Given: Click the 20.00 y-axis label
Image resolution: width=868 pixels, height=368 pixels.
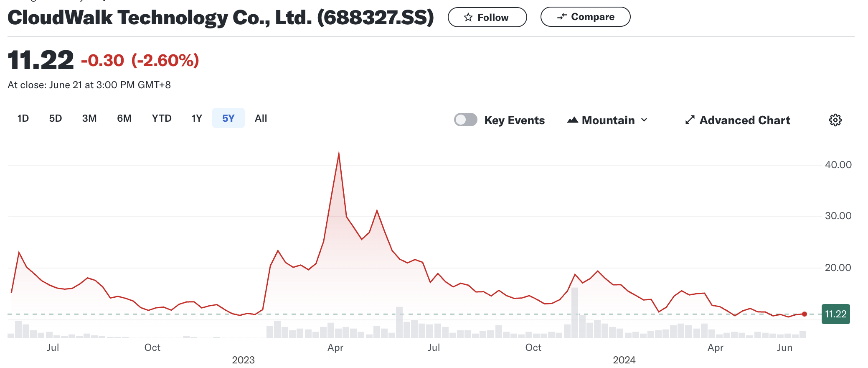Looking at the screenshot, I should tap(838, 268).
